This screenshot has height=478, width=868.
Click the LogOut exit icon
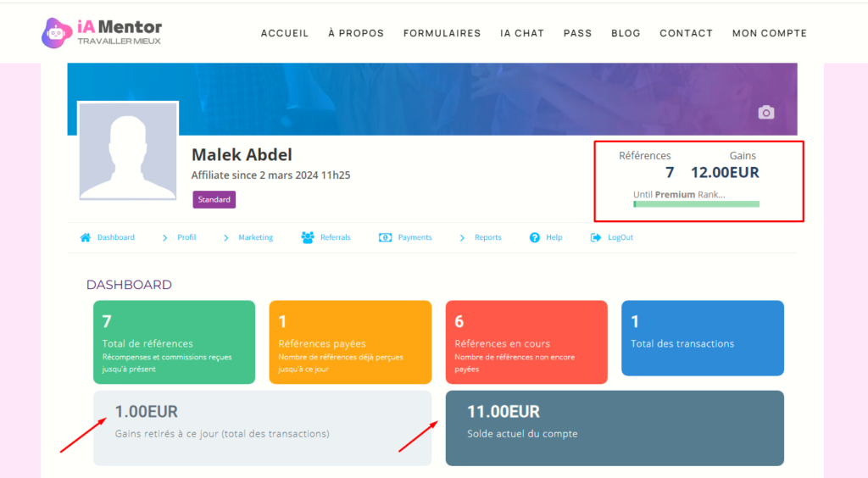596,237
